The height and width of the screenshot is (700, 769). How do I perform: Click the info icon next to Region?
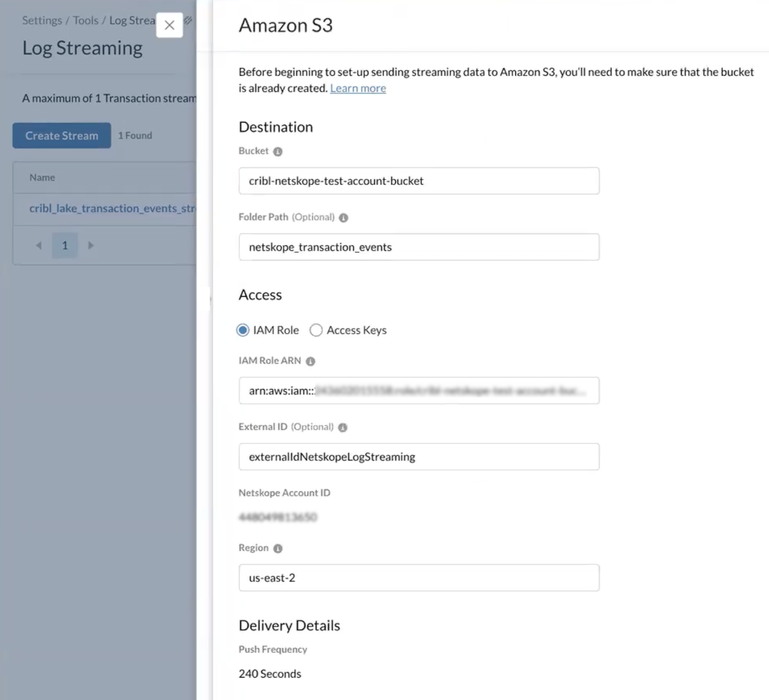[278, 549]
